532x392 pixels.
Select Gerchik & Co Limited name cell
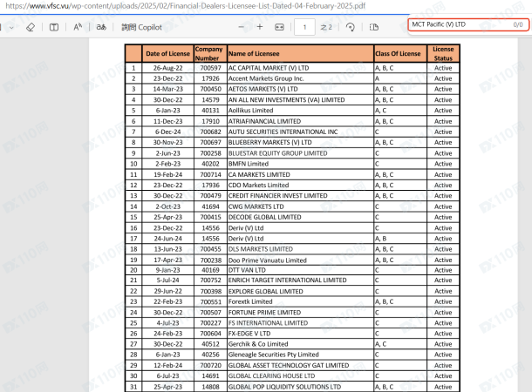(300, 344)
